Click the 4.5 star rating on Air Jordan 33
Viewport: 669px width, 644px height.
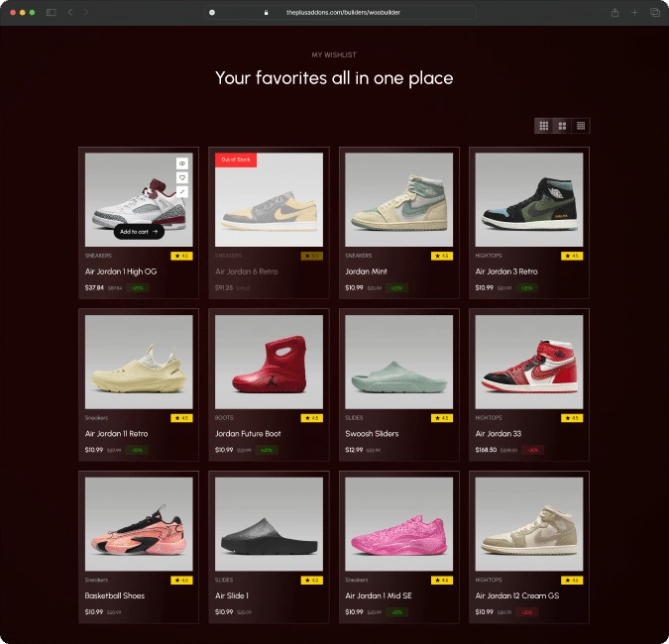[572, 417]
